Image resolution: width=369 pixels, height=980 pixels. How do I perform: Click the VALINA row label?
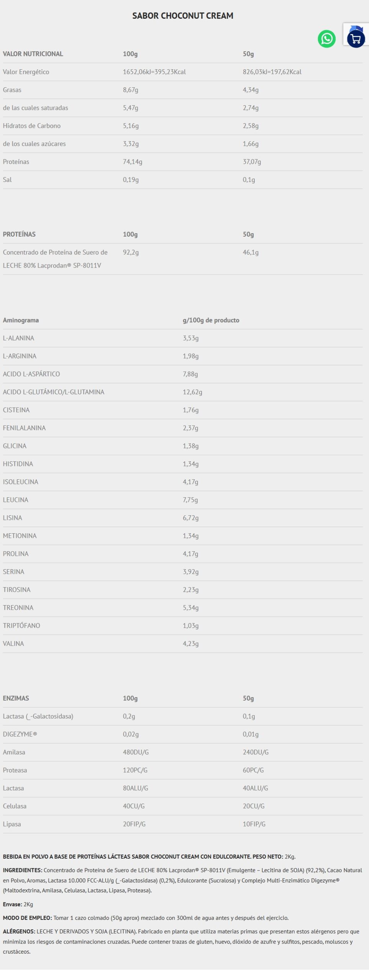pyautogui.click(x=13, y=644)
